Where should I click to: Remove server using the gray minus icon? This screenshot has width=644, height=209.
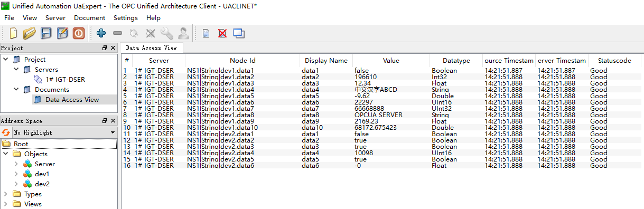[118, 33]
